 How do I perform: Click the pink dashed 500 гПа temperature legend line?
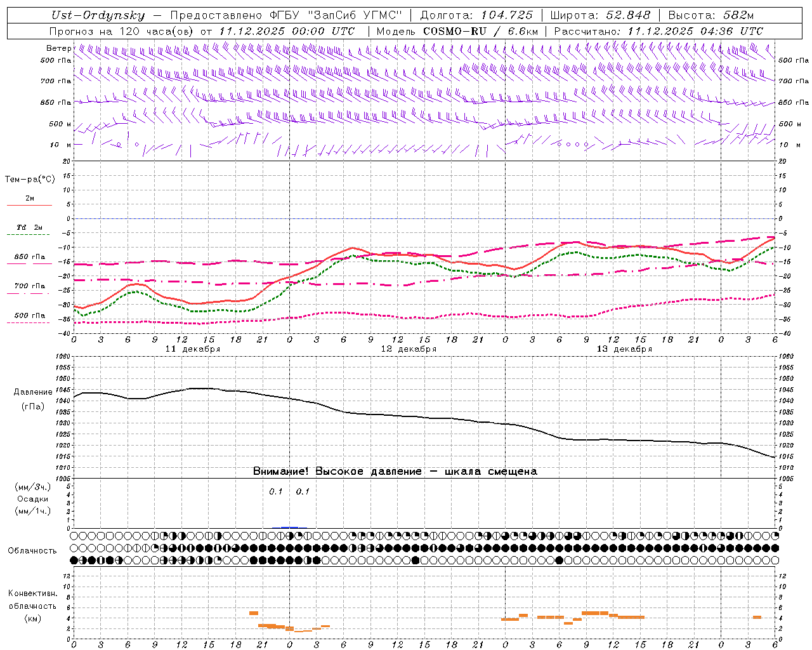point(28,322)
